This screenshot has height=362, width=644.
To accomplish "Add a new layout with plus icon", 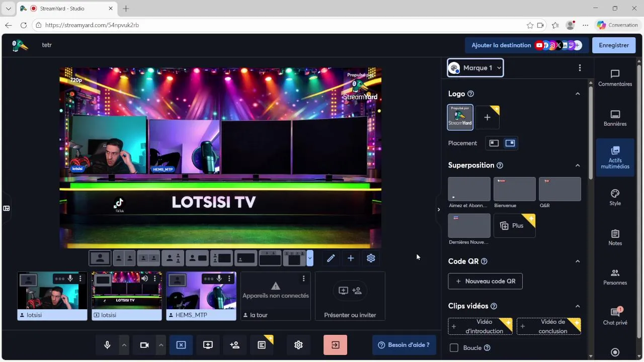I will [x=351, y=258].
